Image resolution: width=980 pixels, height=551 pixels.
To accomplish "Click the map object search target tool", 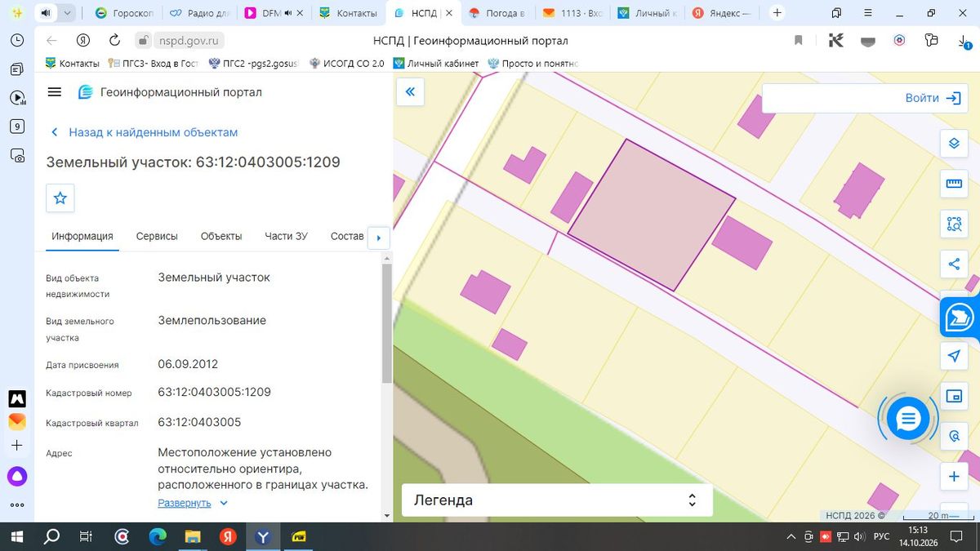I will click(x=953, y=437).
